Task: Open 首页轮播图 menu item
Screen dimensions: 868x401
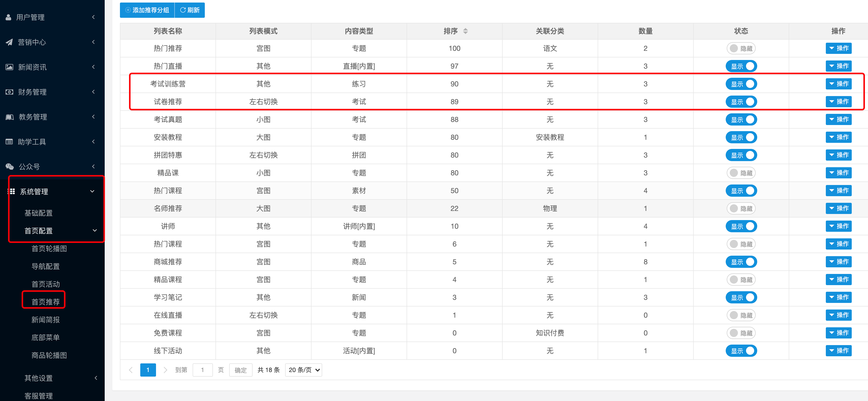Action: click(x=49, y=249)
